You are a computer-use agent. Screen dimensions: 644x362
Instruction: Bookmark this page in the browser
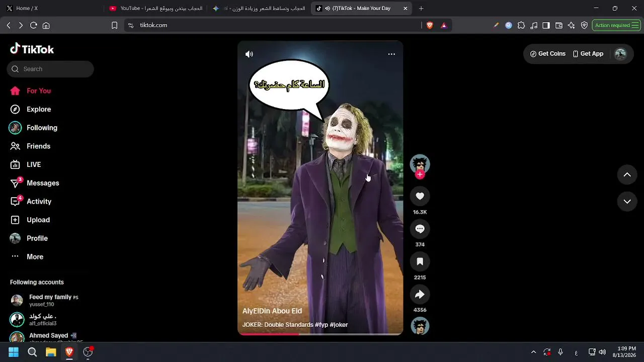click(114, 25)
